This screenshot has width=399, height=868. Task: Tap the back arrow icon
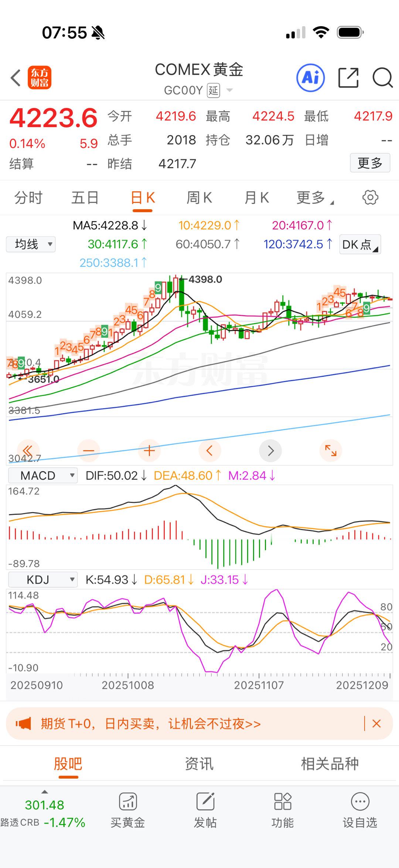(16, 78)
